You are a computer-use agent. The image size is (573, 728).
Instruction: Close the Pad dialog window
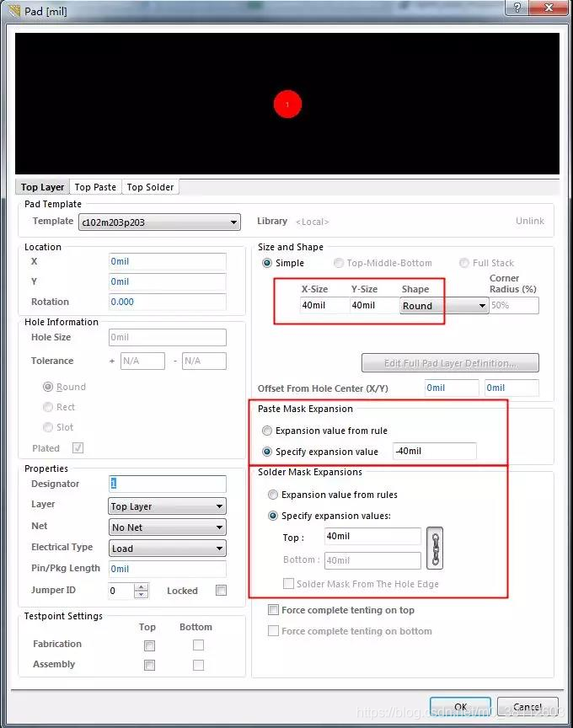tap(549, 8)
